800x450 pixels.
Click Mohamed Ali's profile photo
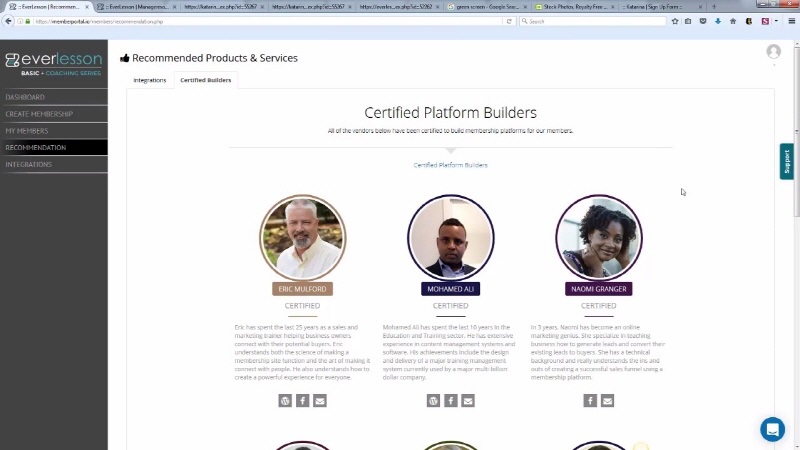451,238
